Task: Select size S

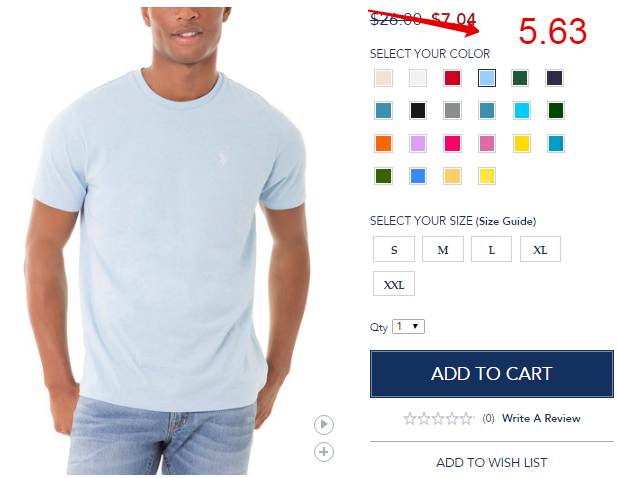Action: coord(394,249)
